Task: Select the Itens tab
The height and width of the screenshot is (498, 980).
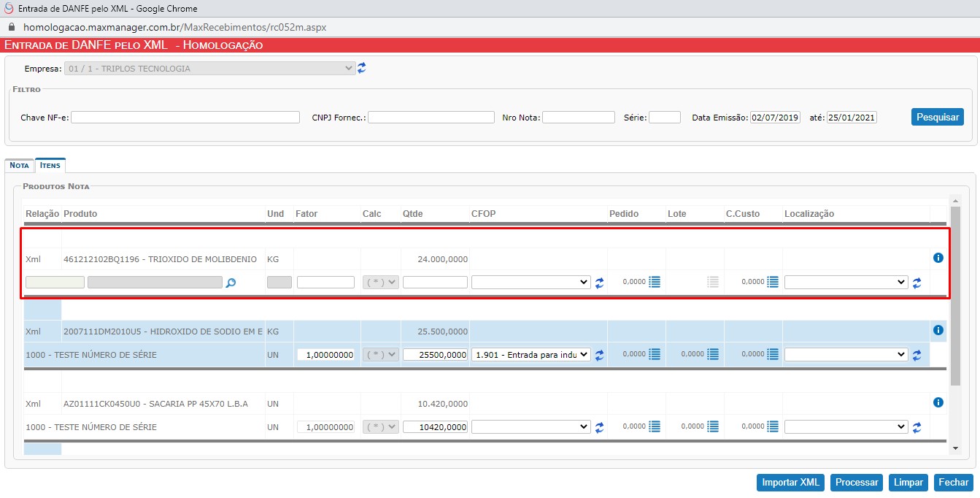Action: coord(51,166)
